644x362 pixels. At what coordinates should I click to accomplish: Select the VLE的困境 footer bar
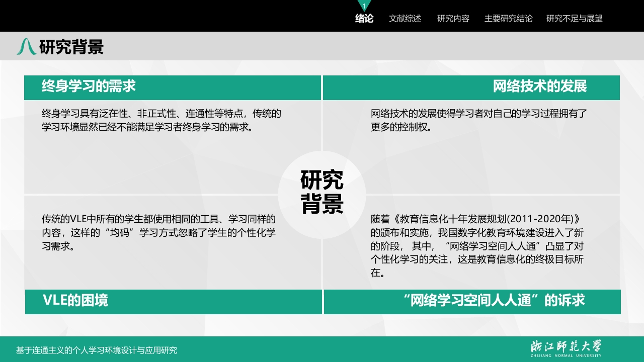[174, 302]
